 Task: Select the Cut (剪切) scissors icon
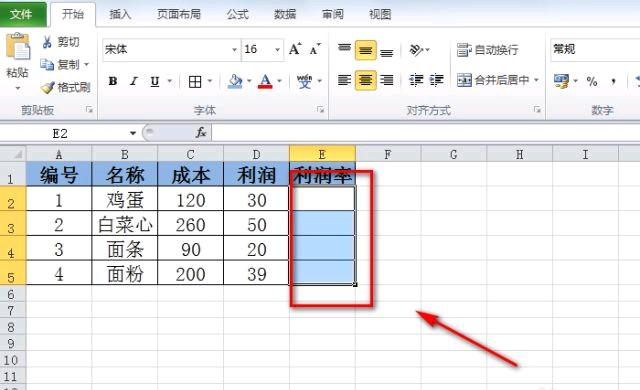pos(47,42)
